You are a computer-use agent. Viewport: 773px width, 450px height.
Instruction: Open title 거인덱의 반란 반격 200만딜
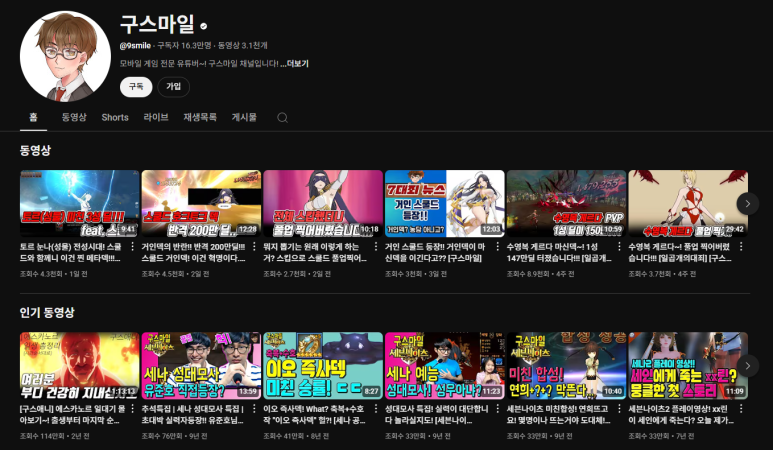193,252
